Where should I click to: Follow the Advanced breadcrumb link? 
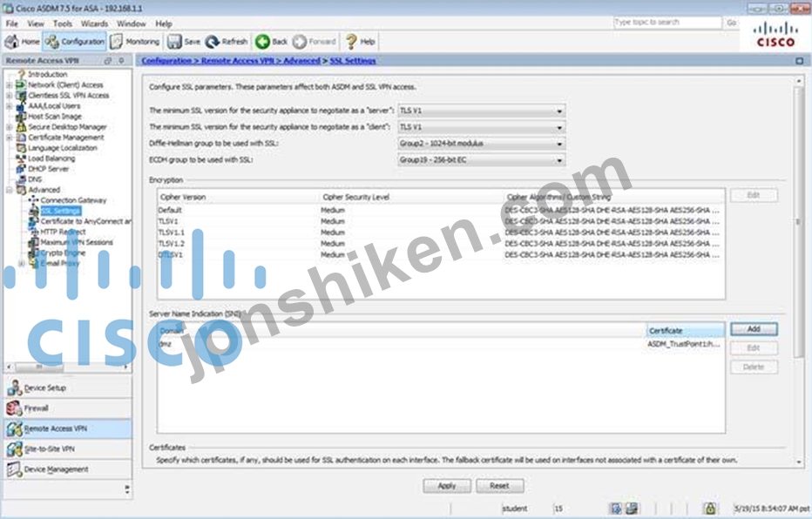tap(302, 61)
